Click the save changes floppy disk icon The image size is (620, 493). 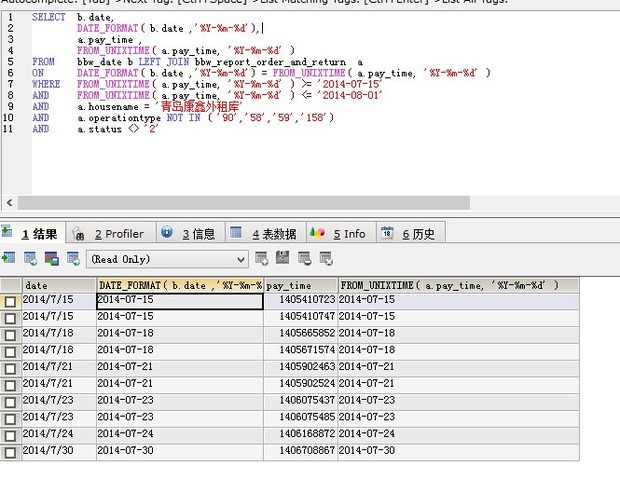click(283, 258)
